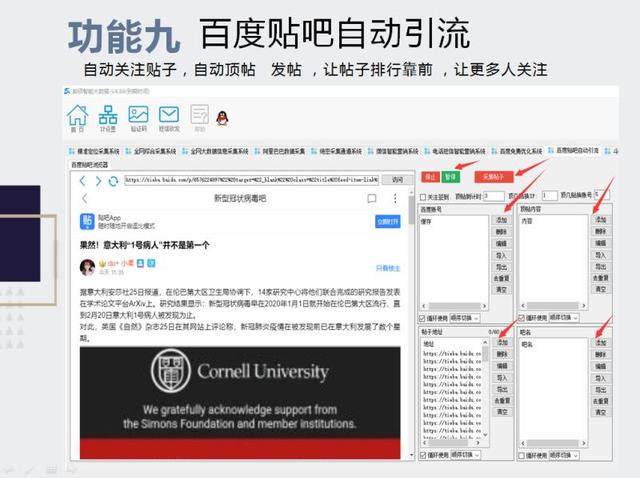
Task: Open the Tieba three-dot more menu
Action: tap(395, 198)
